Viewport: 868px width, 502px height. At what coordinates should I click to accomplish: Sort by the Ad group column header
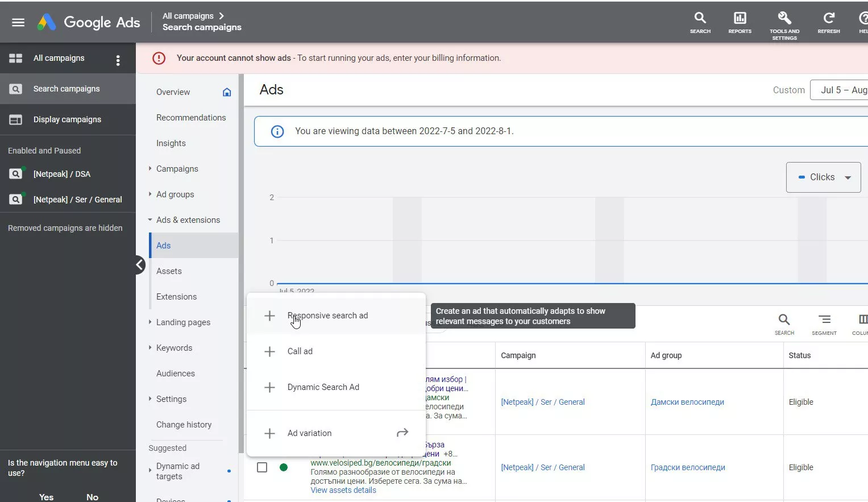click(x=666, y=355)
